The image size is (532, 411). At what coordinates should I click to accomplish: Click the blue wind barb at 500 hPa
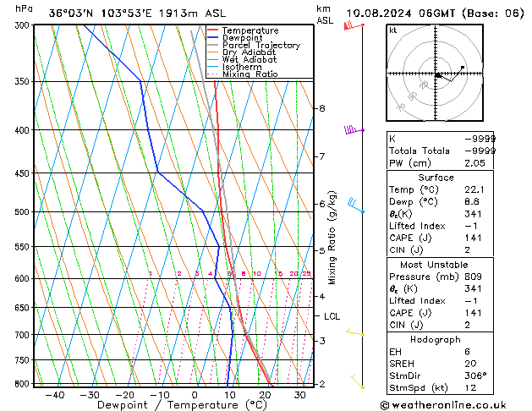[x=356, y=205]
